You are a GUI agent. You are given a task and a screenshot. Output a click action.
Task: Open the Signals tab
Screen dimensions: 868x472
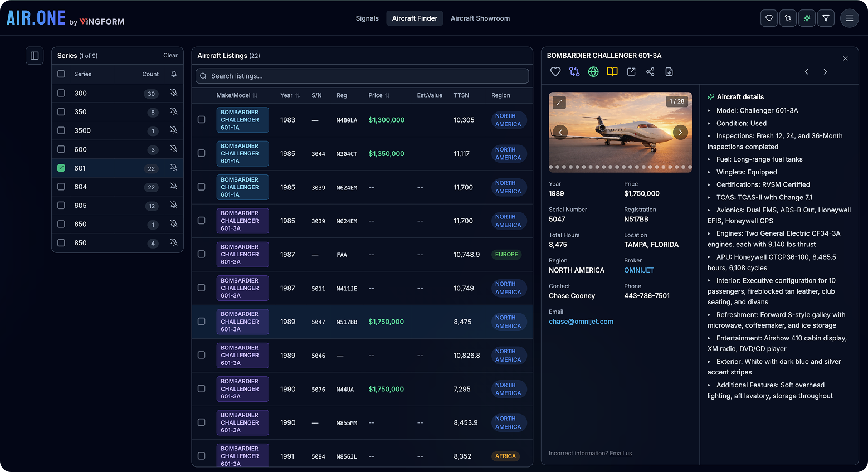click(x=367, y=18)
